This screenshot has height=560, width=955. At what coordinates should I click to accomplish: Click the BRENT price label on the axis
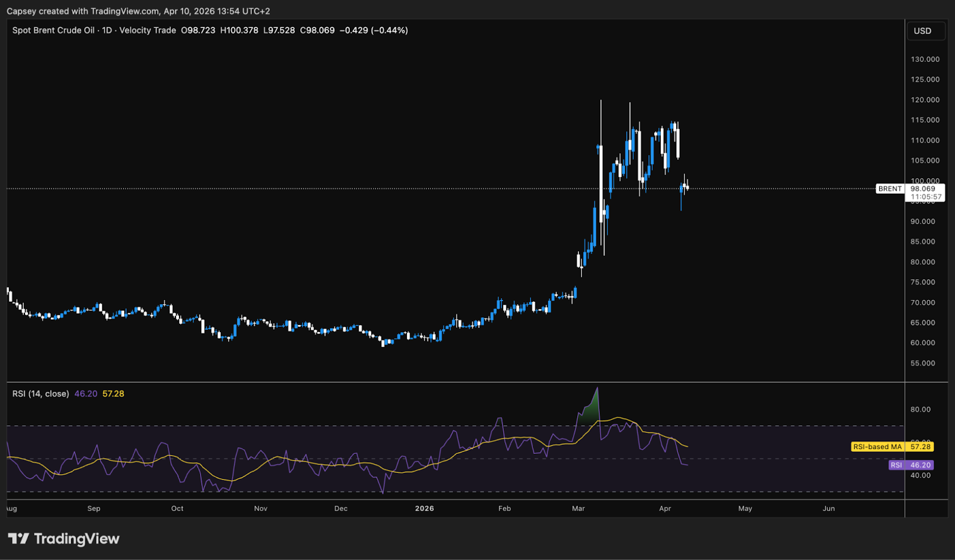tap(890, 188)
